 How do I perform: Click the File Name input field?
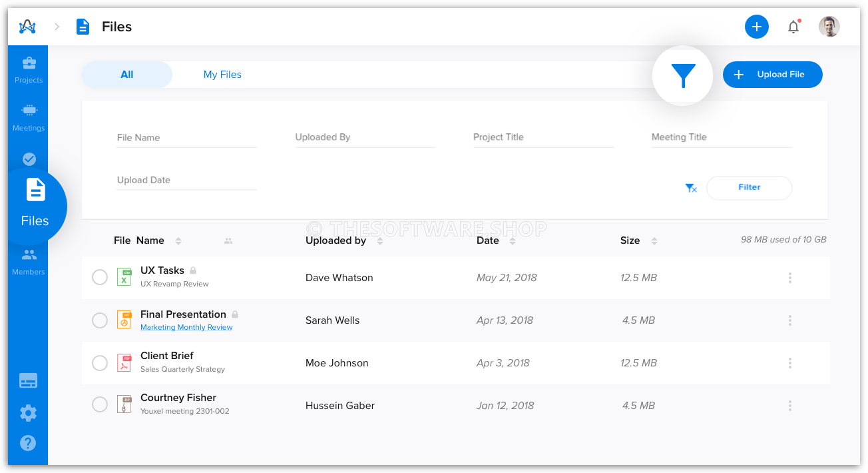click(x=186, y=137)
